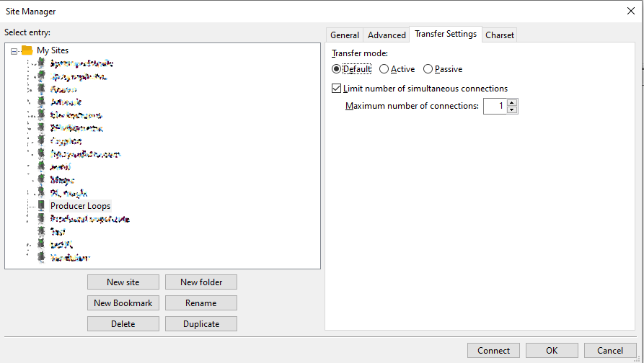Delete the selected site
Viewport: 644px width, 363px height.
pyautogui.click(x=123, y=324)
